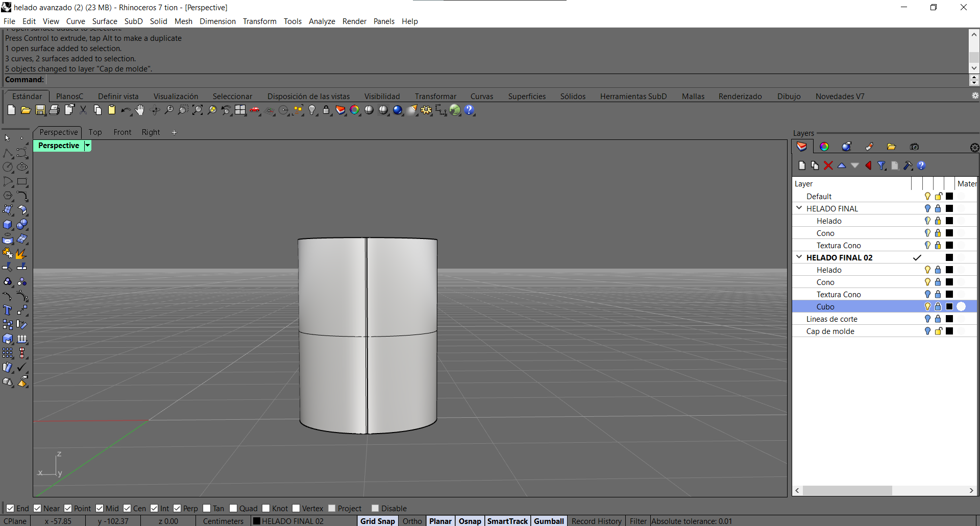The width and height of the screenshot is (980, 526).
Task: Toggle lock of Cap de molde layer
Action: 938,331
